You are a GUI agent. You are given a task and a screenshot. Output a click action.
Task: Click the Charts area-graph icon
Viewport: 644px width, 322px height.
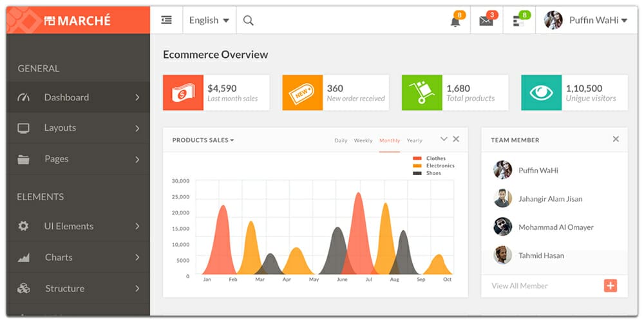23,258
